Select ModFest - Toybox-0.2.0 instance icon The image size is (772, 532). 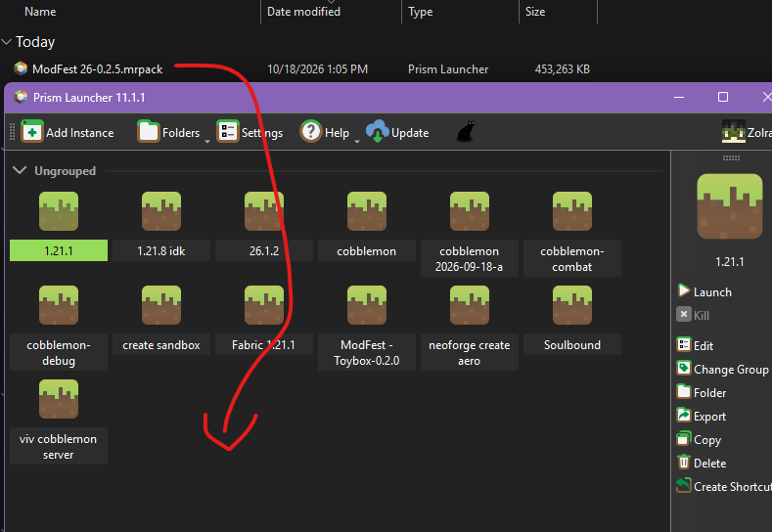367,305
